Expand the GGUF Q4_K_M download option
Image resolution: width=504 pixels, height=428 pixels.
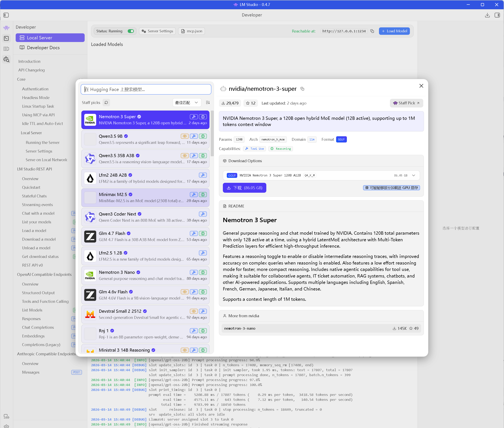(x=413, y=175)
